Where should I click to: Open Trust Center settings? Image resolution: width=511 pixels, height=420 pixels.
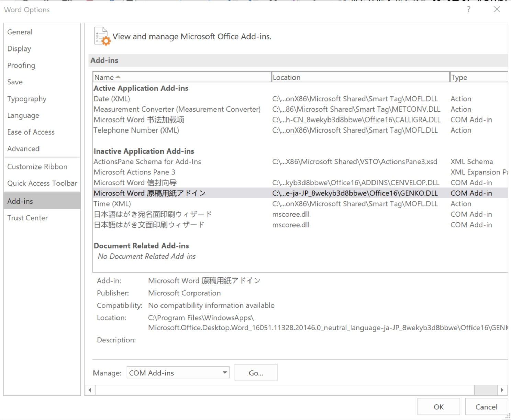(x=42, y=218)
